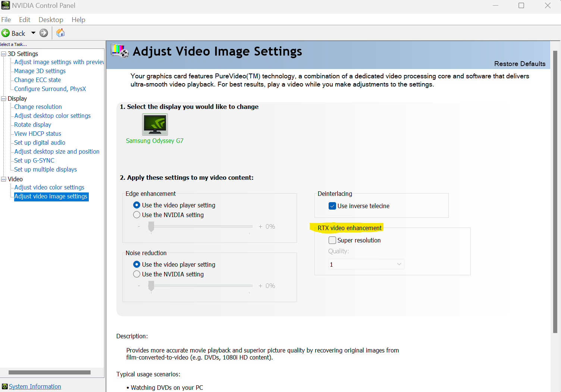Click the task pane horizontal scrollbar
This screenshot has height=392, width=561.
pos(50,372)
